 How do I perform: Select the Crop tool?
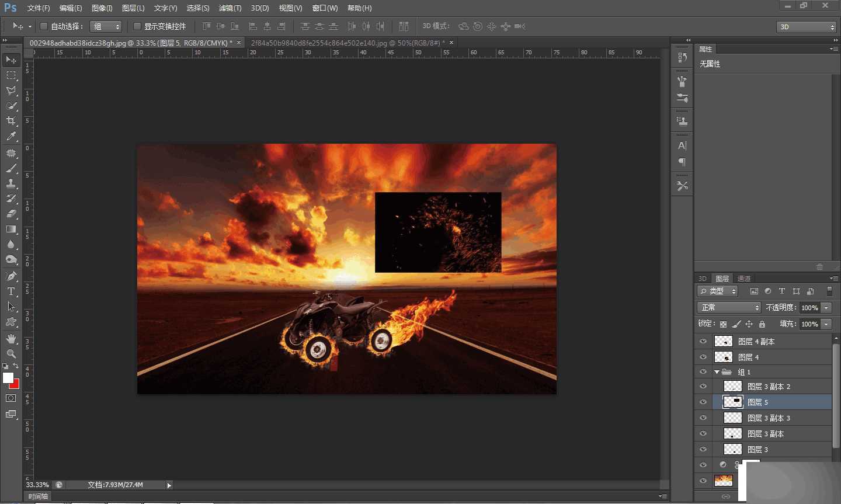(11, 121)
